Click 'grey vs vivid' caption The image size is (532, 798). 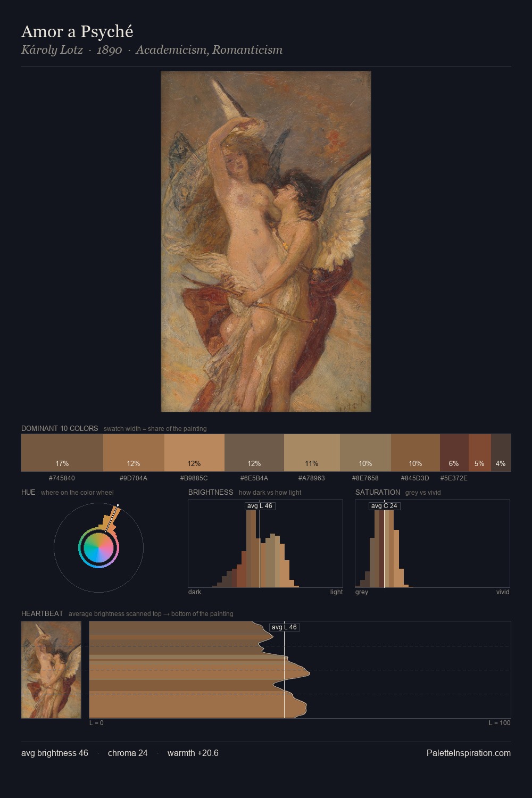pyautogui.click(x=423, y=493)
